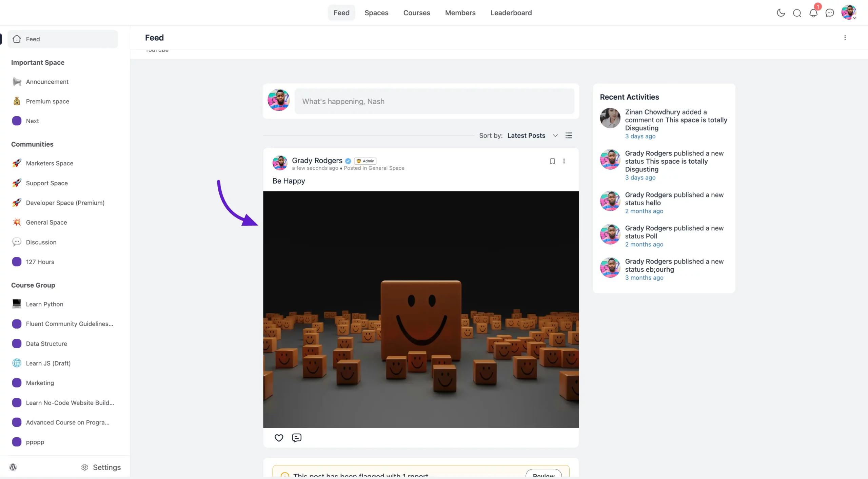Open smiley cubes post image
The width and height of the screenshot is (868, 479).
click(421, 309)
